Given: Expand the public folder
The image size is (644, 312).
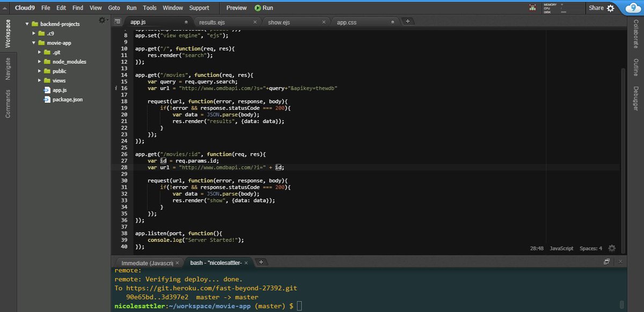Looking at the screenshot, I should (40, 71).
